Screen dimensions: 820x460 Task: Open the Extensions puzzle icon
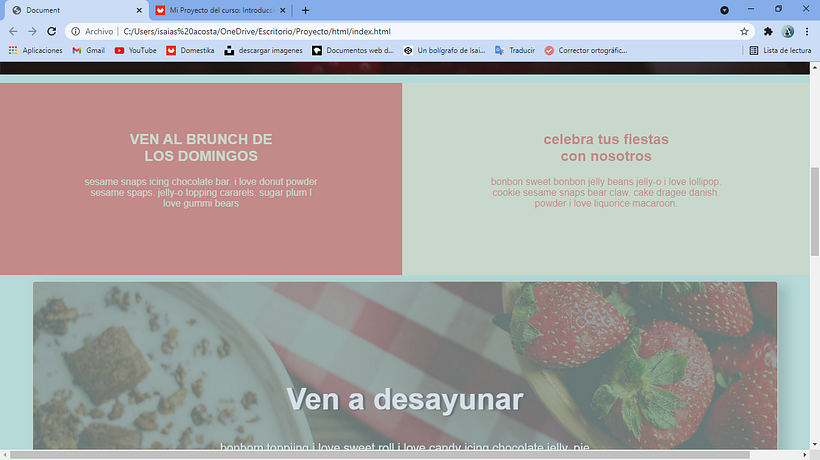(x=768, y=31)
